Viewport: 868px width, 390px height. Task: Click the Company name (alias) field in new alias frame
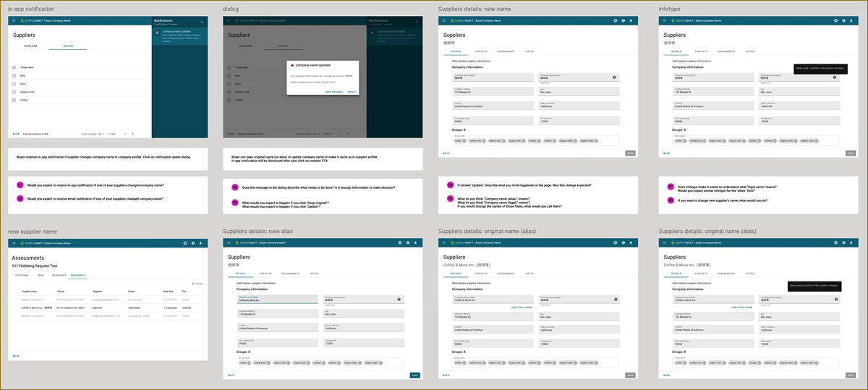277,299
